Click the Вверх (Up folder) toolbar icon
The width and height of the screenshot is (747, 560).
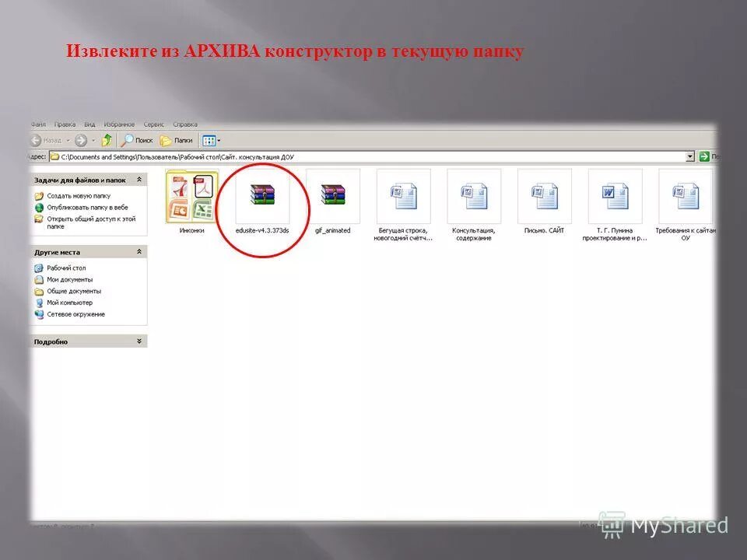click(x=107, y=139)
